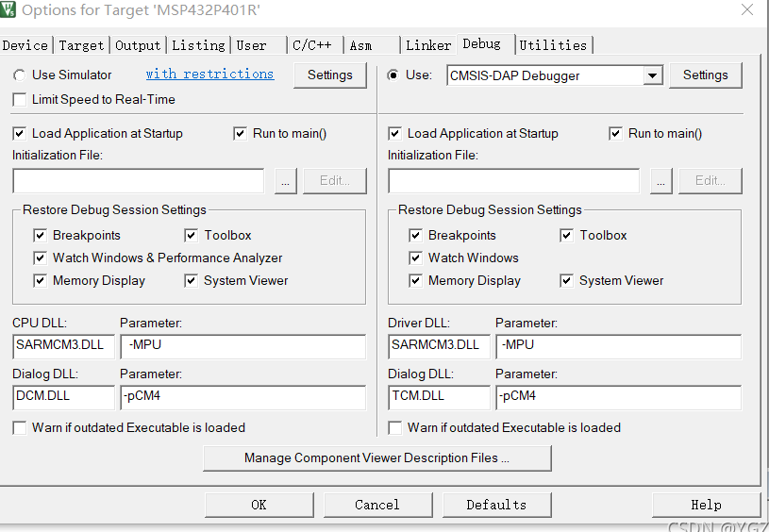This screenshot has height=532, width=769.
Task: Open CMSIS-DAP Debugger Settings button
Action: pyautogui.click(x=705, y=75)
